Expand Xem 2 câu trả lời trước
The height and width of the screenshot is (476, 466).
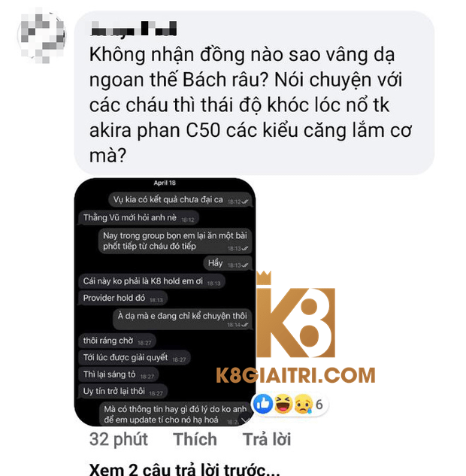[184, 469]
